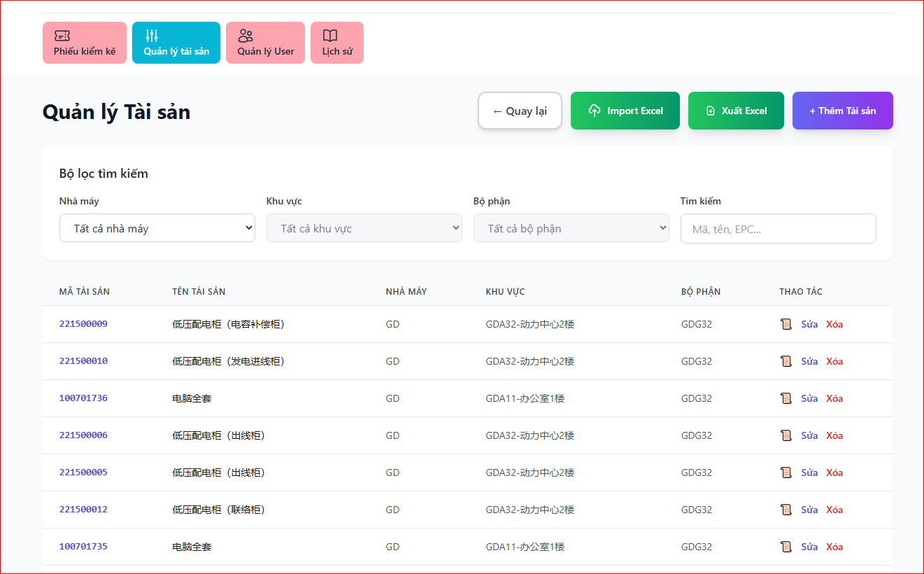Open the Lịch sử history tab

coord(337,43)
